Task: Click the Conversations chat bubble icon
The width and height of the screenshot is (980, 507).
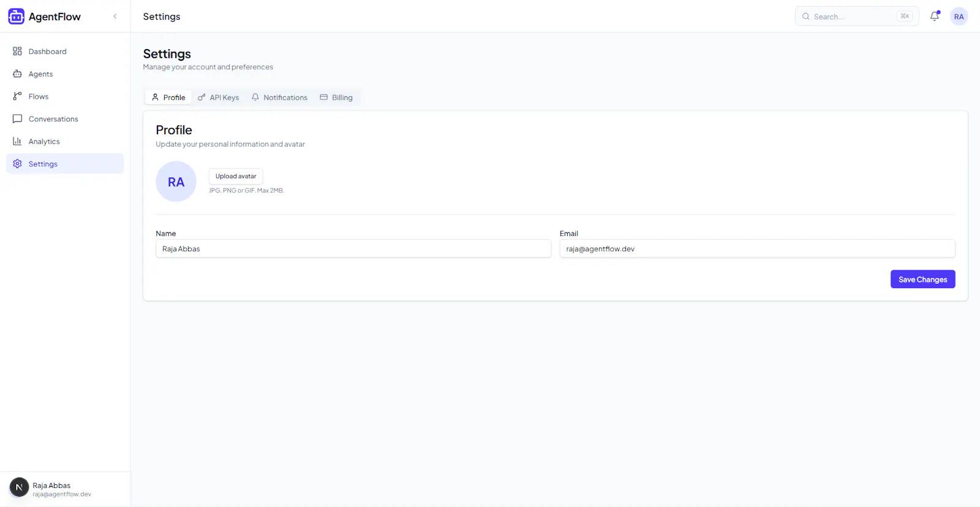Action: [x=17, y=119]
